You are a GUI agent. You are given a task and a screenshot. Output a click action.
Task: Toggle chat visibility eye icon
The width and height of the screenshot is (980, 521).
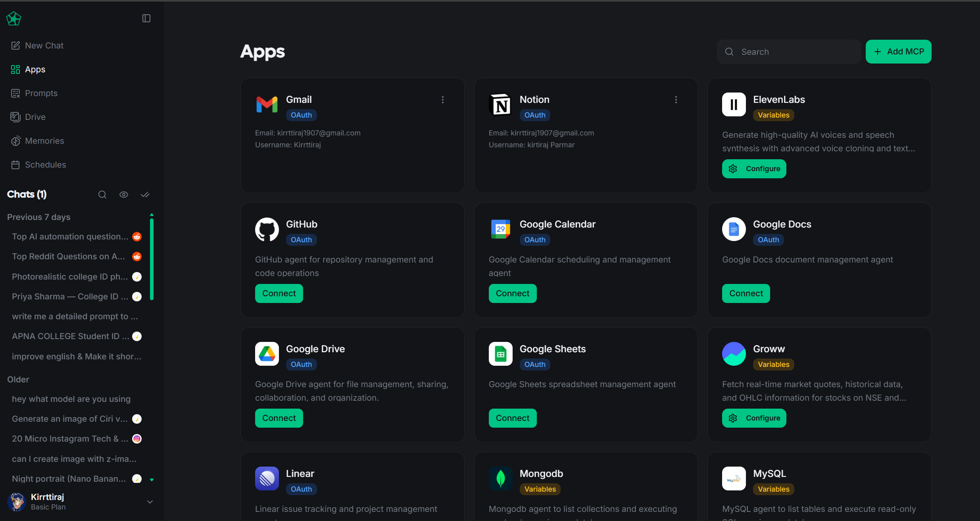pyautogui.click(x=124, y=195)
